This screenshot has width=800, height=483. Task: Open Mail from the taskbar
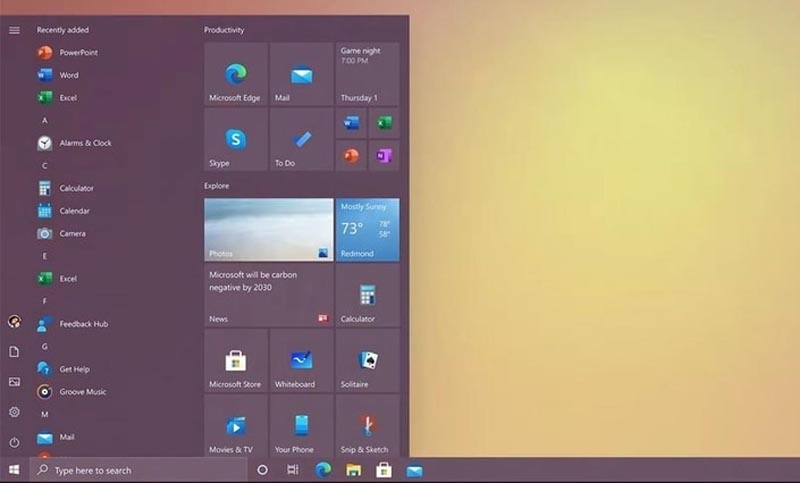click(414, 470)
